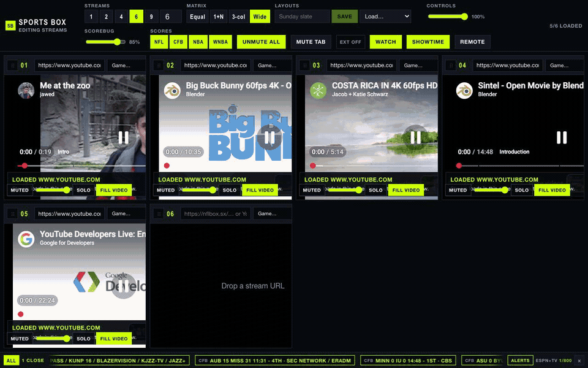Toggle MUTED on stream 01
This screenshot has width=588, height=368.
[20, 190]
